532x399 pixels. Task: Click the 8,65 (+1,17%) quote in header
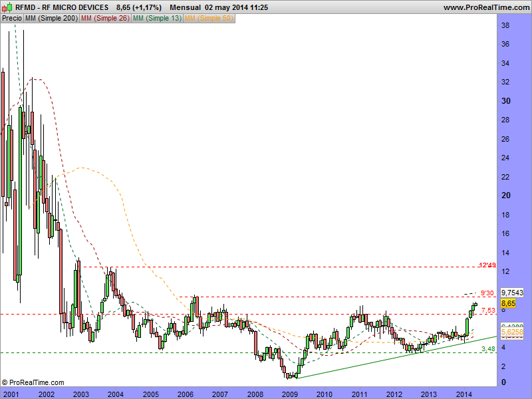click(x=139, y=7)
